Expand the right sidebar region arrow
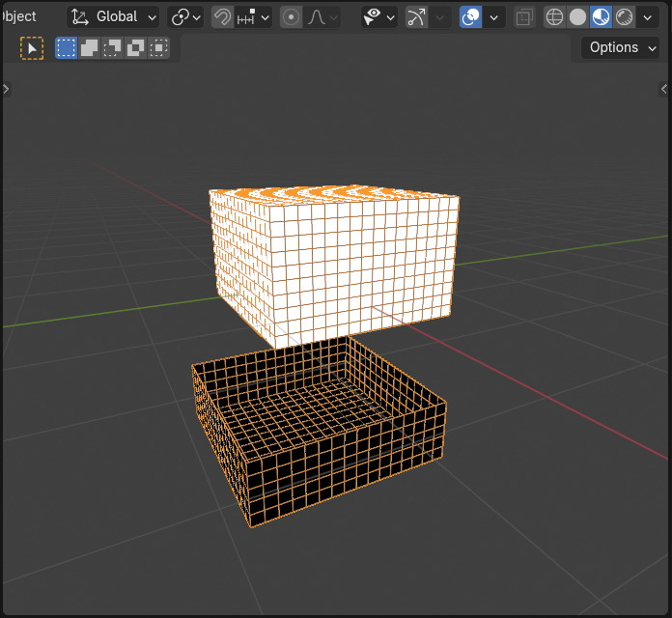Image resolution: width=672 pixels, height=618 pixels. (664, 89)
